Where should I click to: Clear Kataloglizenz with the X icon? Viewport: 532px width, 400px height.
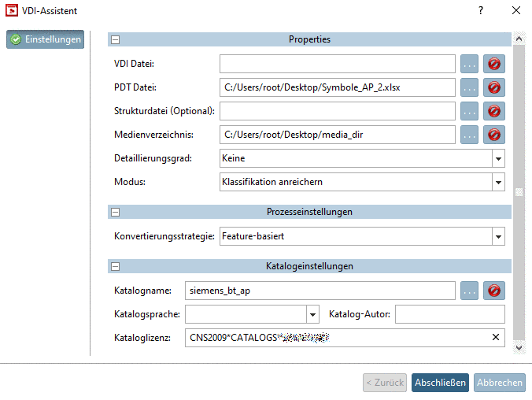point(496,338)
